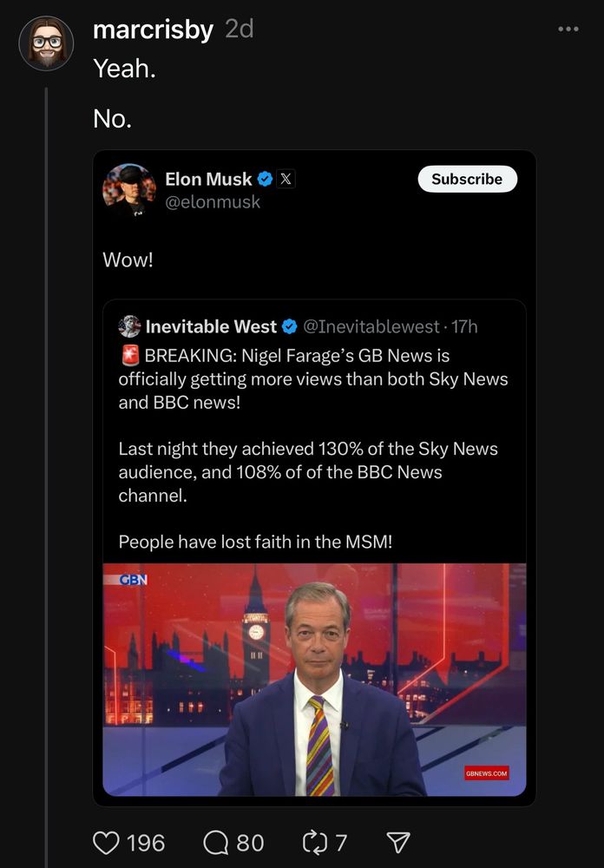Viewport: 604px width, 868px height.
Task: Open the @Inevitablewest handle link
Action: click(371, 326)
